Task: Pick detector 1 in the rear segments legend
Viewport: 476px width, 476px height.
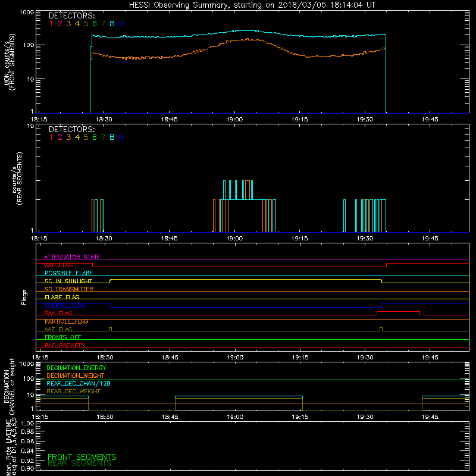Action: click(x=51, y=137)
